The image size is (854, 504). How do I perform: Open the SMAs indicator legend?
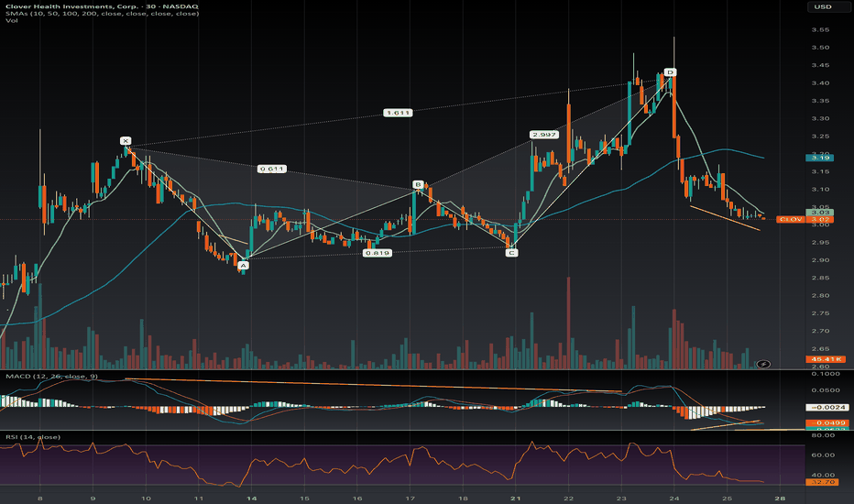102,14
